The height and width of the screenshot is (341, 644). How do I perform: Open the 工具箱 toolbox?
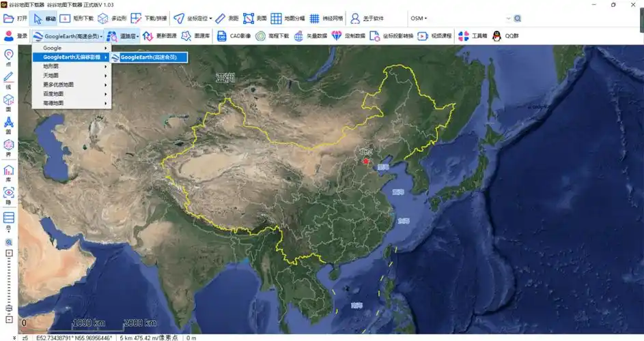[x=473, y=36]
